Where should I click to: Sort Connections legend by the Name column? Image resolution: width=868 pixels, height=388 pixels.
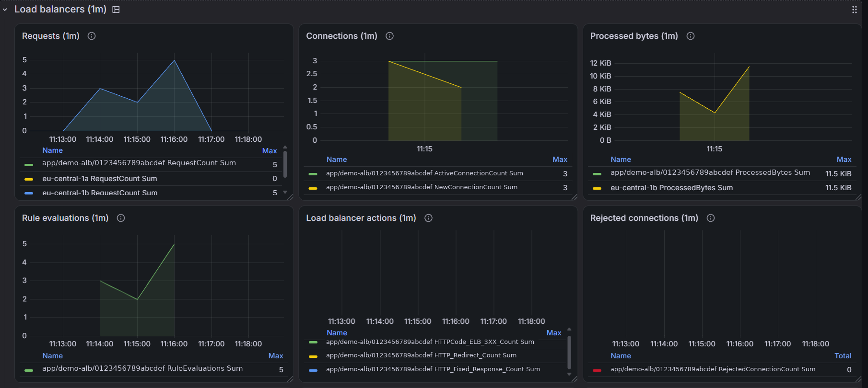click(x=337, y=160)
